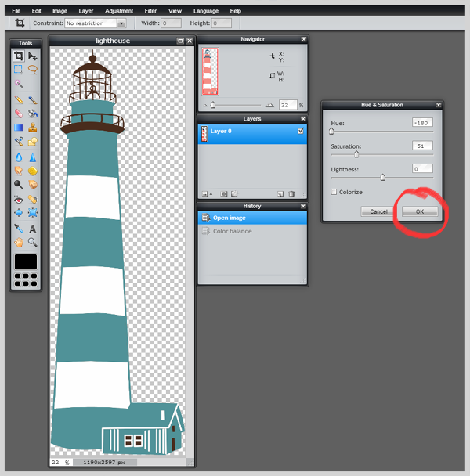Select the Red eye reduction tool
Viewport: 470px width, 476px height.
pos(19,199)
